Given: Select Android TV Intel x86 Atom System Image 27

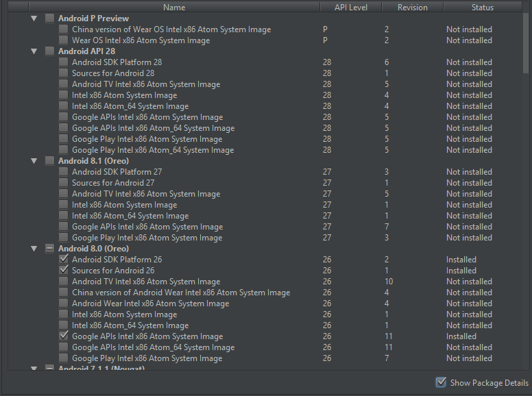Looking at the screenshot, I should [145, 194].
